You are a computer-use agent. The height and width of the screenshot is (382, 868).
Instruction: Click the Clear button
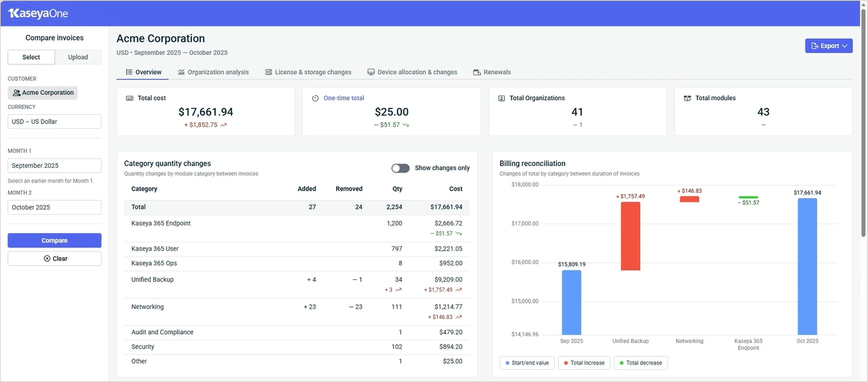[54, 258]
